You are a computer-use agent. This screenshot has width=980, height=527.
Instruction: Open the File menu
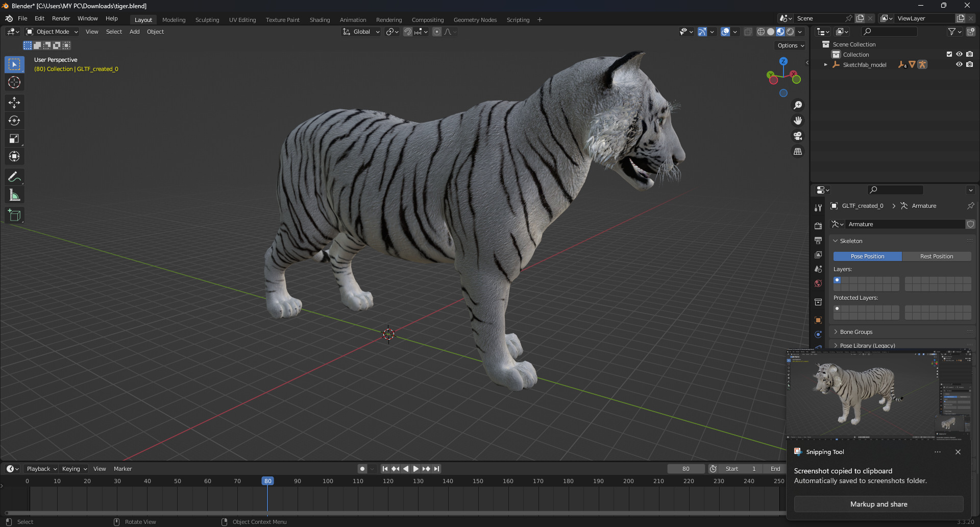pos(22,18)
